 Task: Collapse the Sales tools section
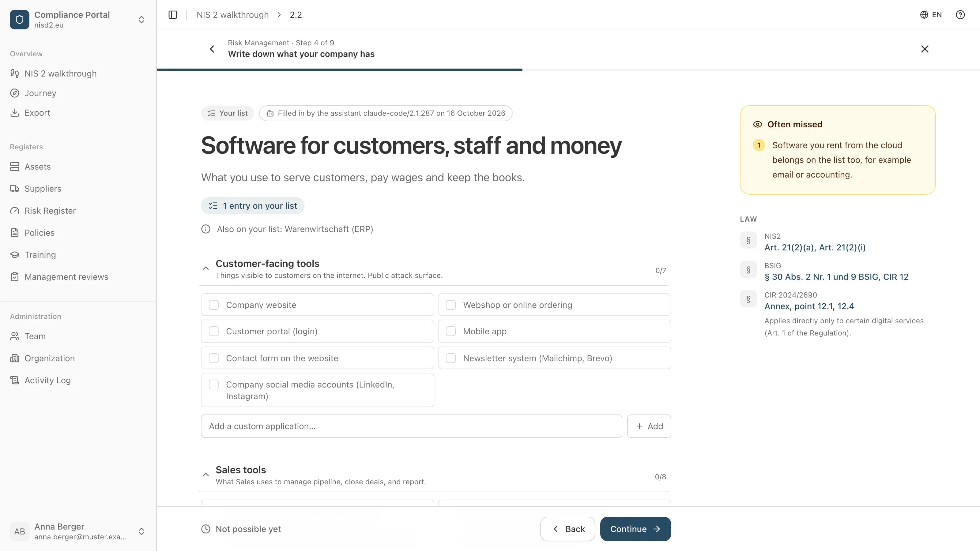point(206,474)
